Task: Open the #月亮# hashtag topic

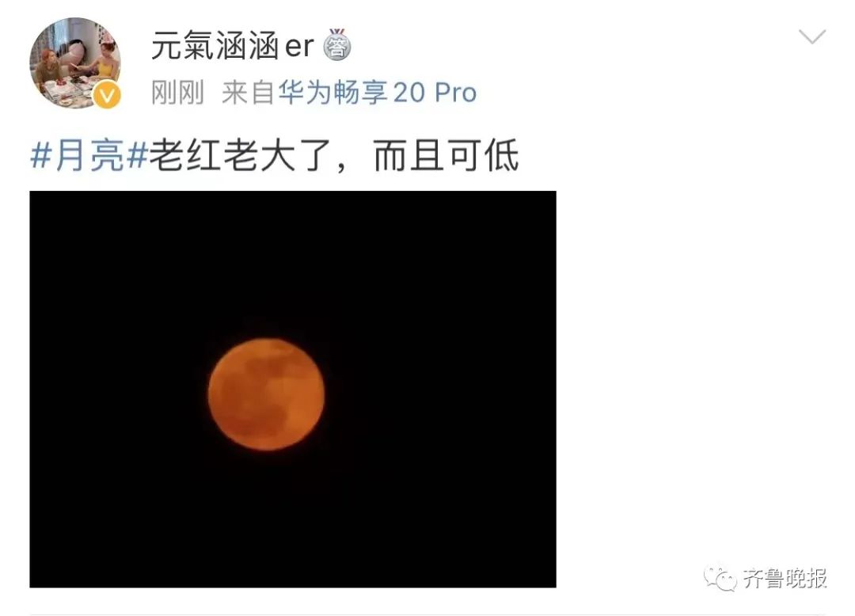Action: [89, 155]
